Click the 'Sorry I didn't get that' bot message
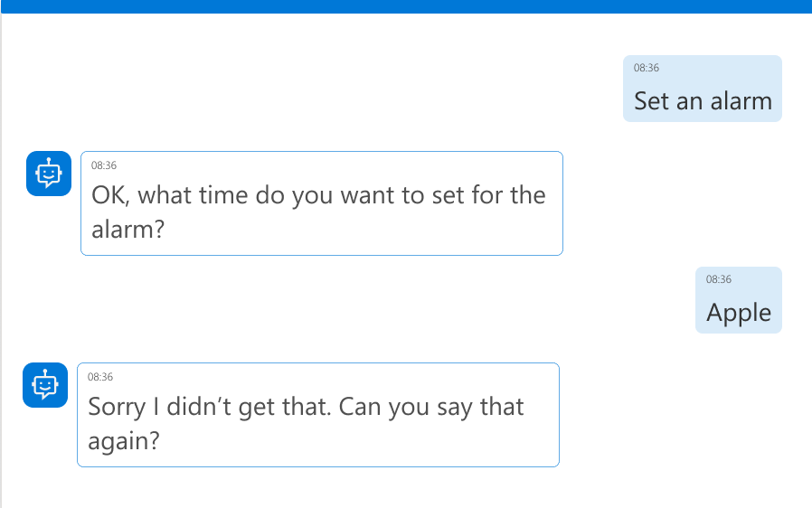This screenshot has height=508, width=812. (317, 415)
